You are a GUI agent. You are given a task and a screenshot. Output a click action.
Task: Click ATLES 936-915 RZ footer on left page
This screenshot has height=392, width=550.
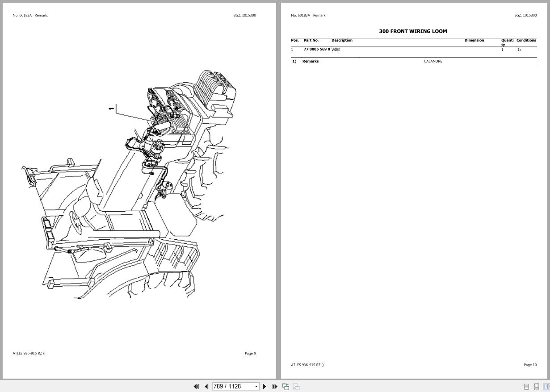(29, 353)
